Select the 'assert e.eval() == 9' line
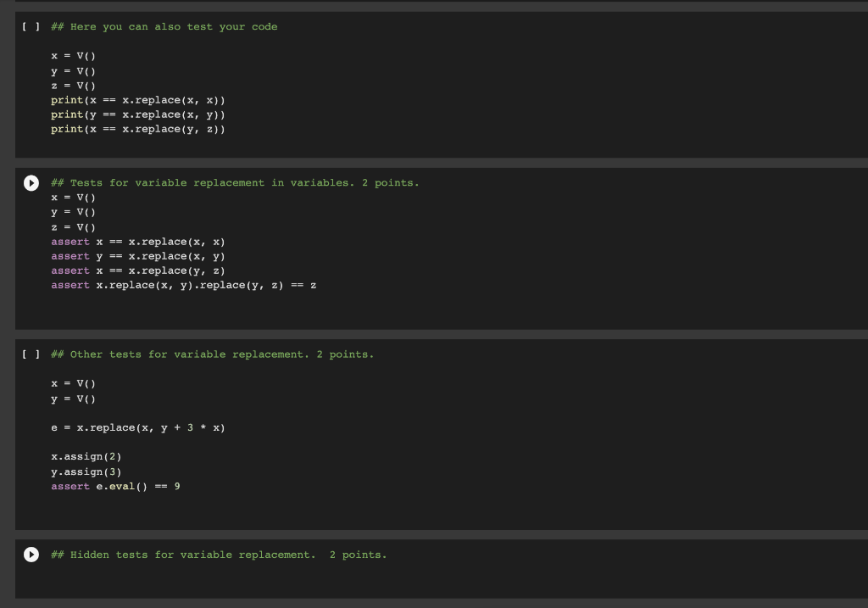This screenshot has height=608, width=868. [x=115, y=486]
